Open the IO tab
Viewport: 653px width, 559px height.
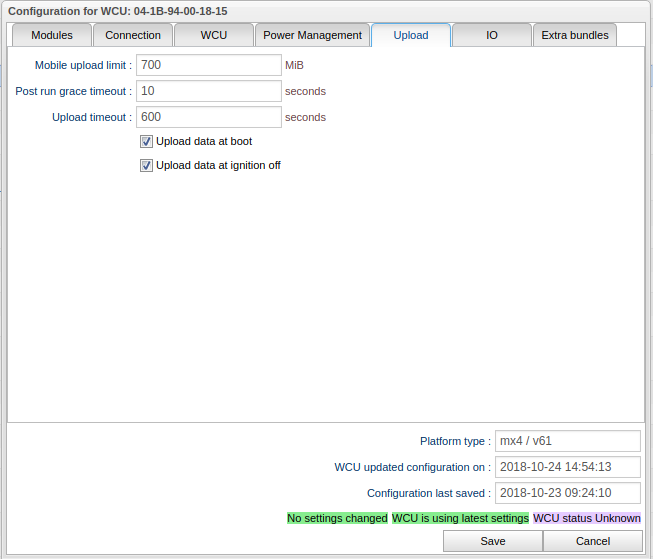[x=491, y=35]
